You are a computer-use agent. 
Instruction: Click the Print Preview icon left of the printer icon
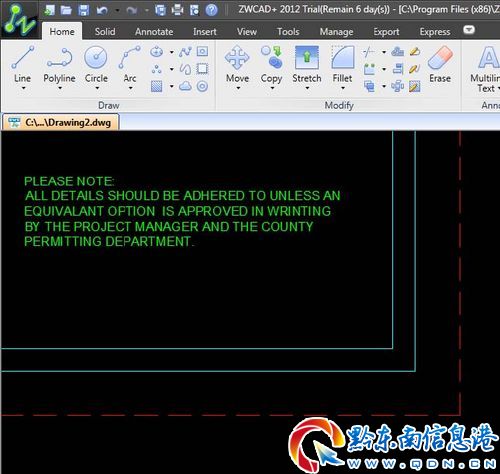(160, 10)
